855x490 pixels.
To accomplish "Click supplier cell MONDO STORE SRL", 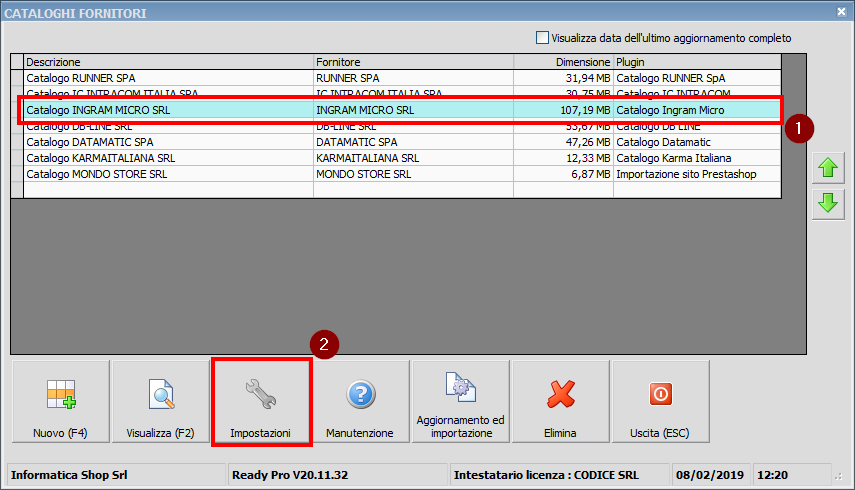I will pyautogui.click(x=413, y=174).
